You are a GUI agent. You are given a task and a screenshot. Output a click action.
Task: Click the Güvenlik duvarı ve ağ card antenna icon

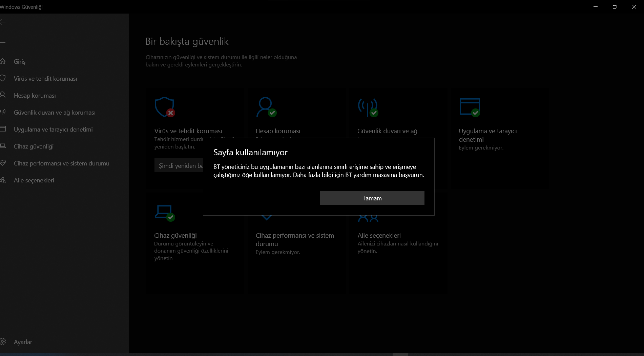(368, 107)
